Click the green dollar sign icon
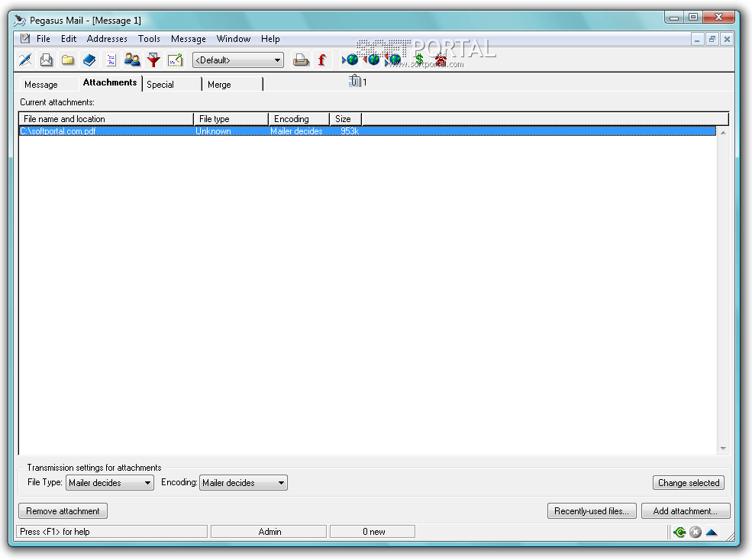This screenshot has height=560, width=752. [x=418, y=60]
